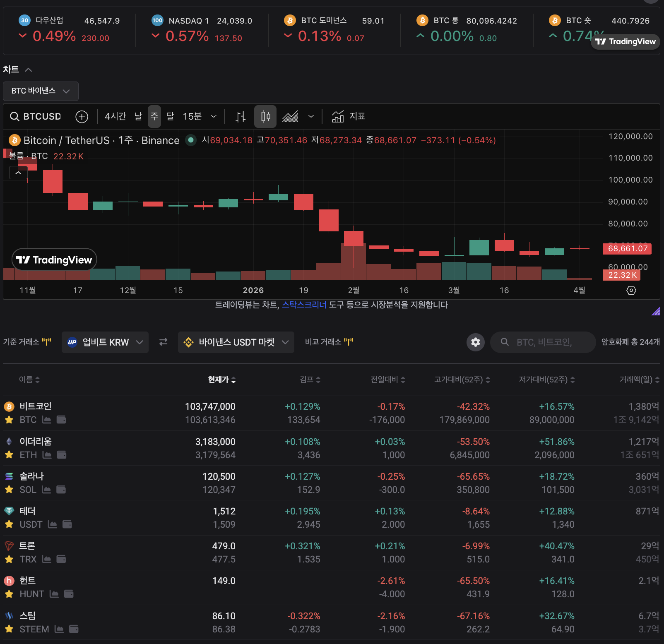The image size is (664, 644).
Task: Open the chart icon for SOL row
Action: click(x=46, y=490)
